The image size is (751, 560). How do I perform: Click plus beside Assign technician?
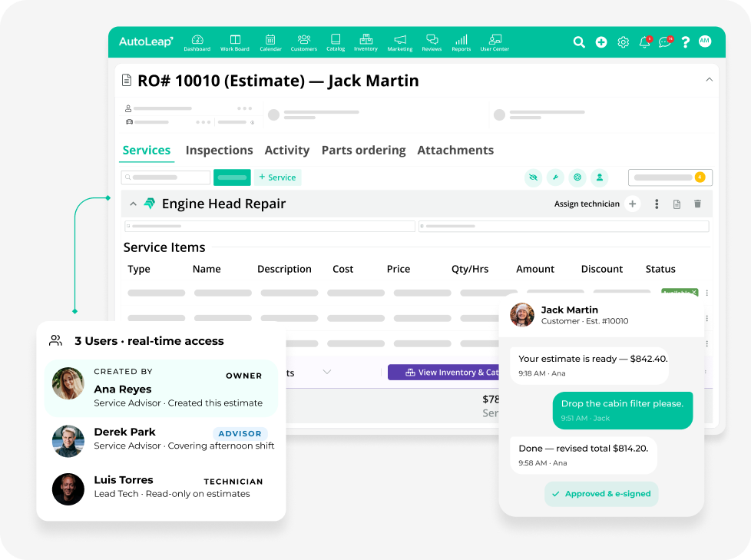click(632, 204)
